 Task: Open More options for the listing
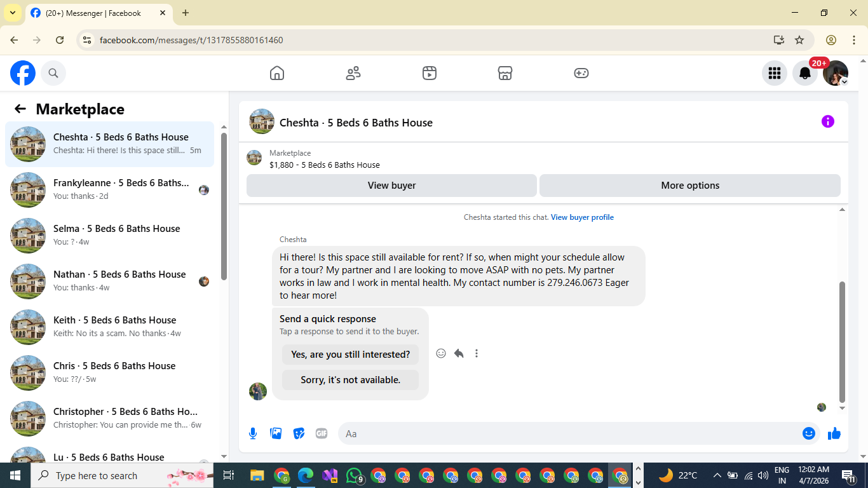[x=690, y=186]
